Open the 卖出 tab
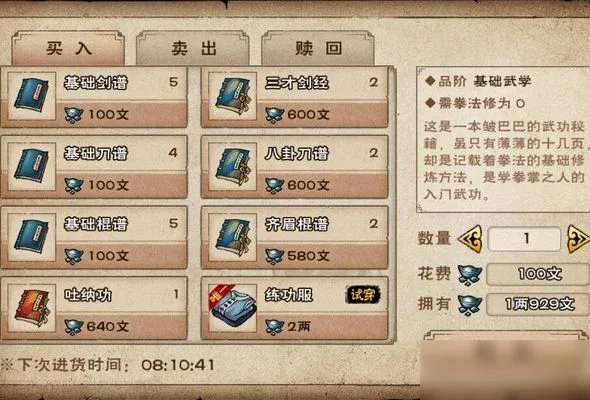Screen dimensions: 590x400 pos(193,48)
